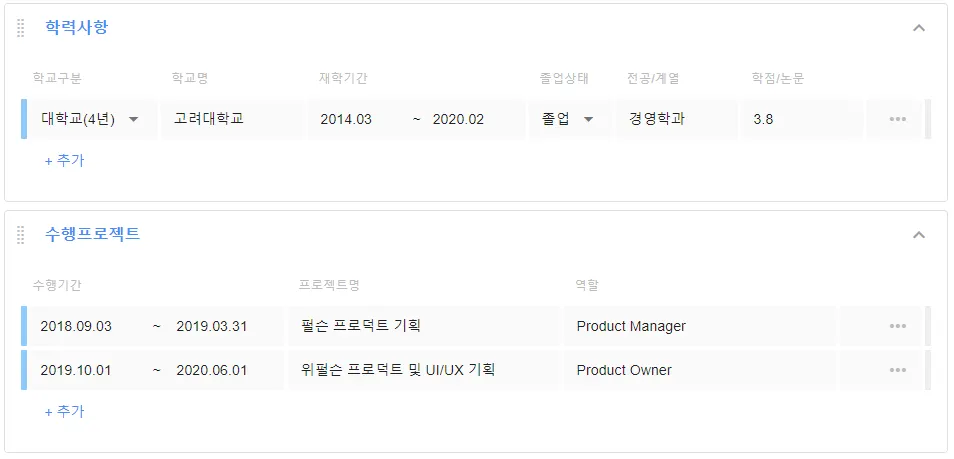Click project start date 2018.09.03
Viewport: 954px width, 459px height.
[76, 326]
